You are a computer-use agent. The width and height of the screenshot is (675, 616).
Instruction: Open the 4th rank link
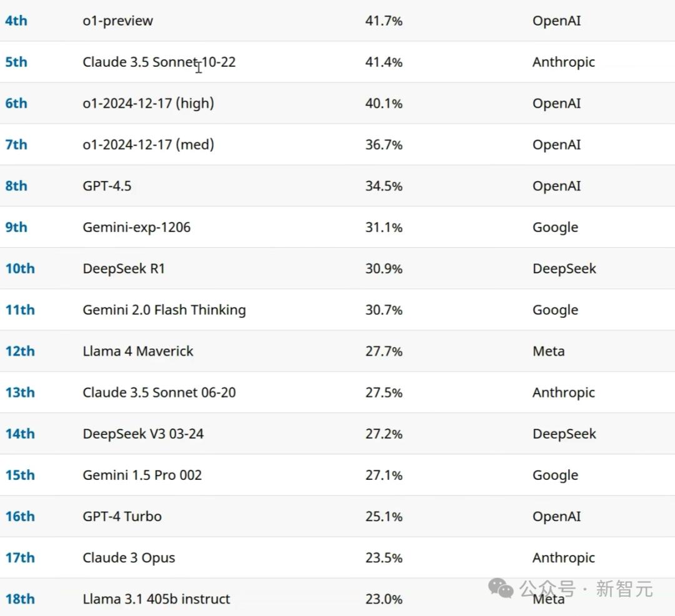pos(16,21)
